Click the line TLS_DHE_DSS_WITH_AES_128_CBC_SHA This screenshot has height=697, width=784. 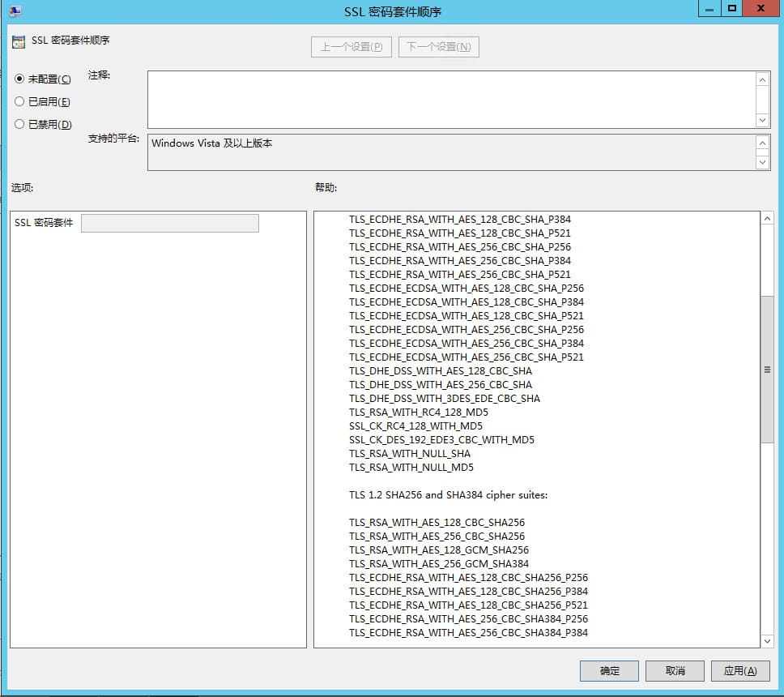coord(441,370)
